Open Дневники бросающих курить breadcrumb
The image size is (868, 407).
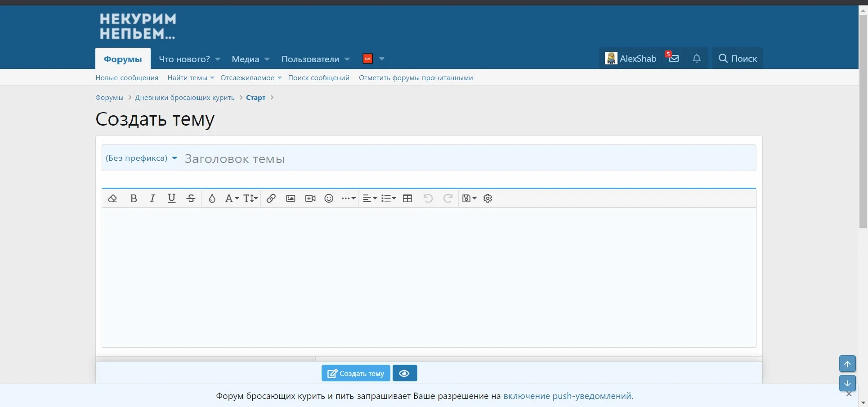click(185, 98)
